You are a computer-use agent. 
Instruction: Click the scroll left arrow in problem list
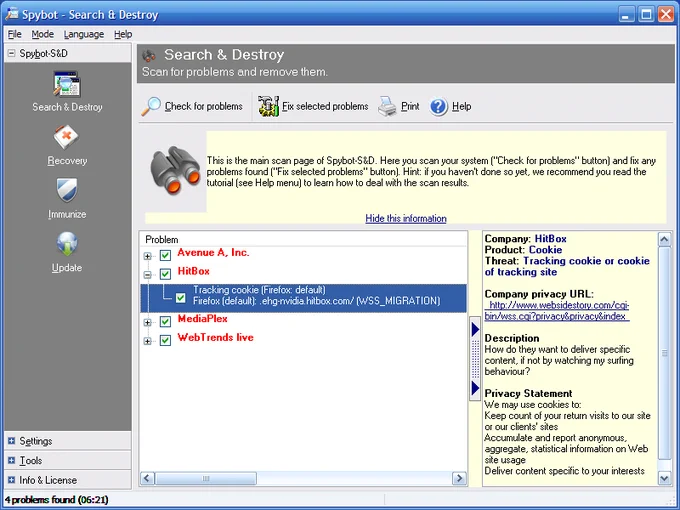147,478
